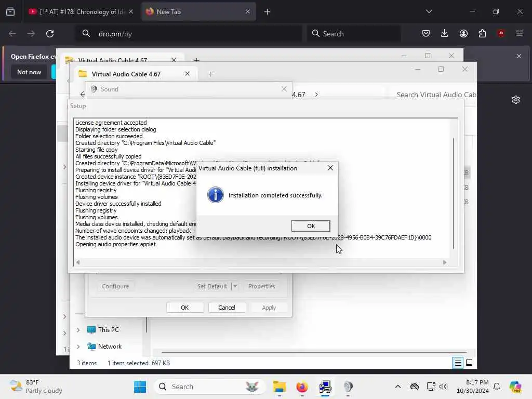Open the Copilot icon in taskbar

click(x=515, y=387)
